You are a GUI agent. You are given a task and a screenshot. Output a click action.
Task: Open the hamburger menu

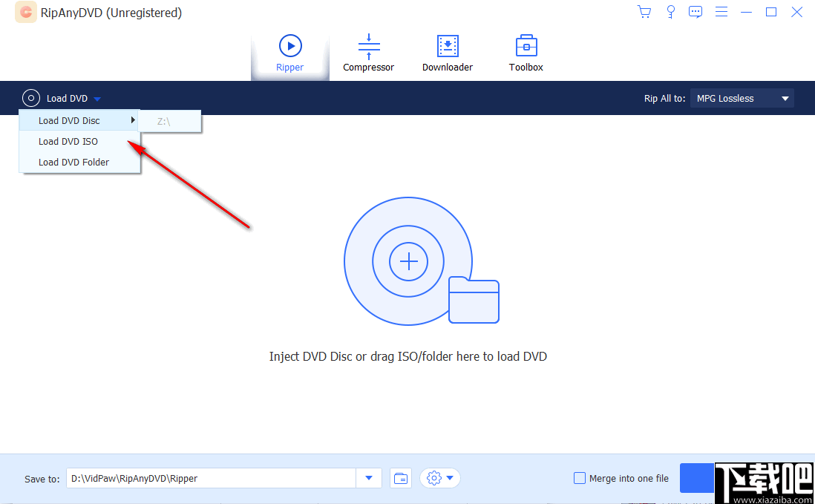click(x=721, y=12)
